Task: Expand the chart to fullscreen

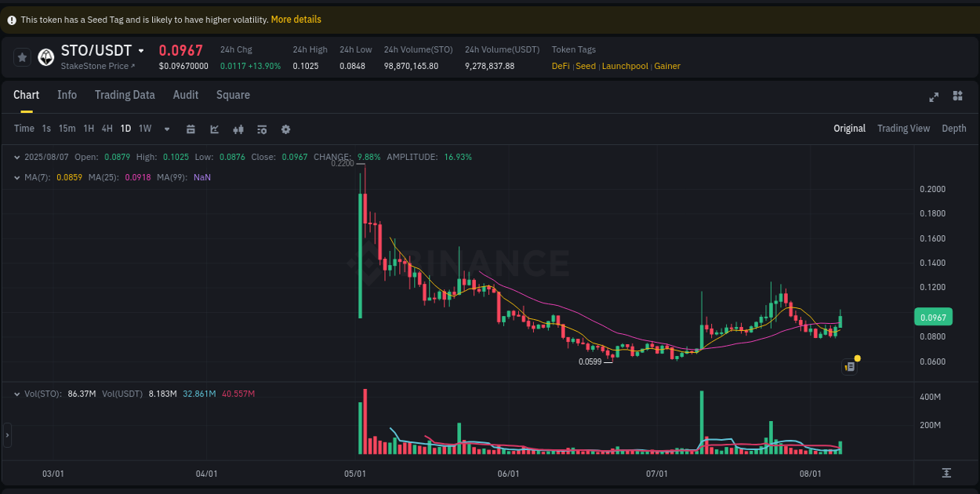Action: pos(934,96)
